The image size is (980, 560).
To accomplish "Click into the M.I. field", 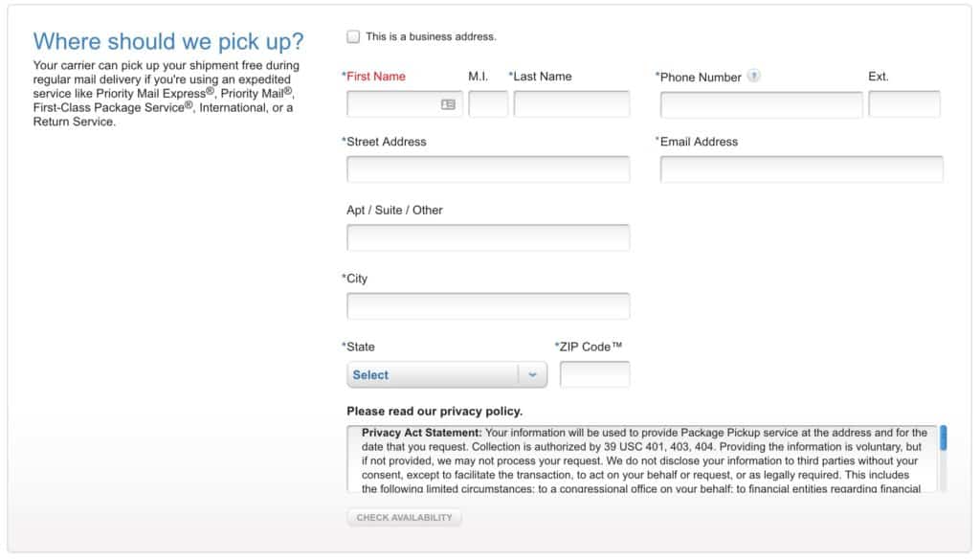I will point(488,104).
